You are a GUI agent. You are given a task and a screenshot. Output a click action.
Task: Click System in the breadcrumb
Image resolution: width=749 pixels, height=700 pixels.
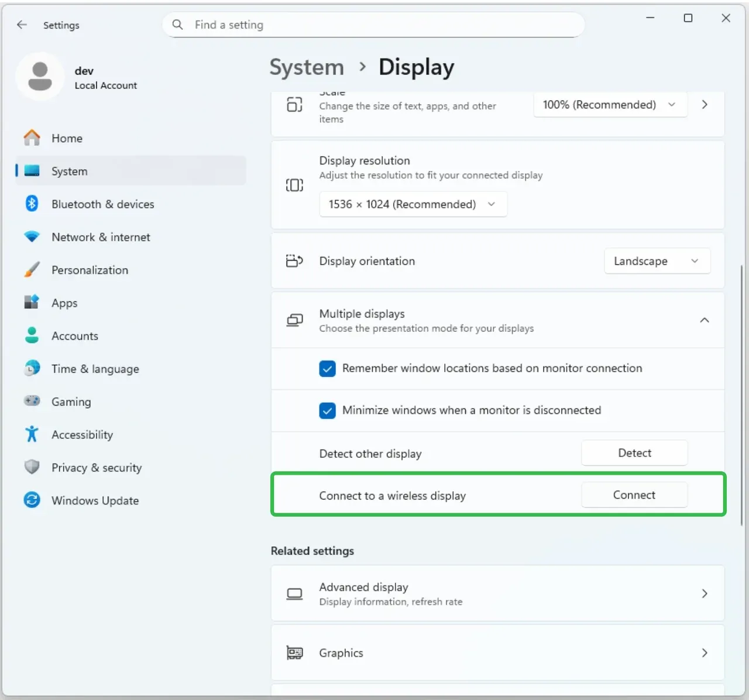click(307, 67)
